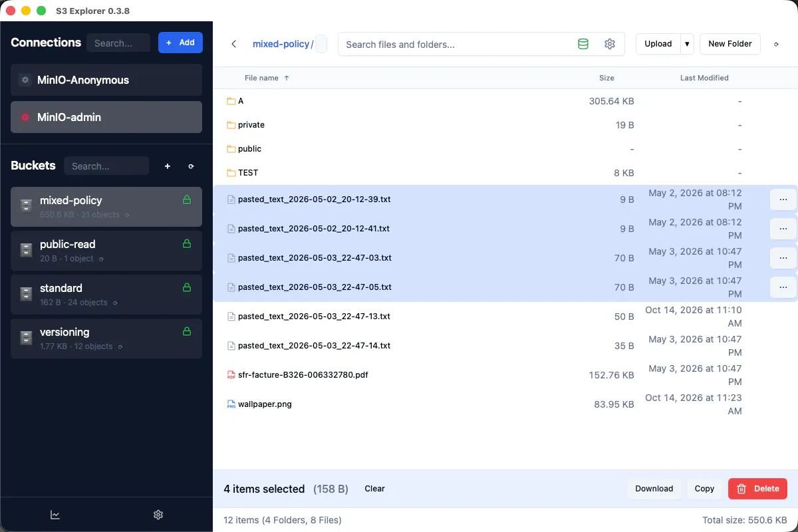The width and height of the screenshot is (798, 532).
Task: Switch to MinIO-Anonymous connection
Action: (106, 80)
